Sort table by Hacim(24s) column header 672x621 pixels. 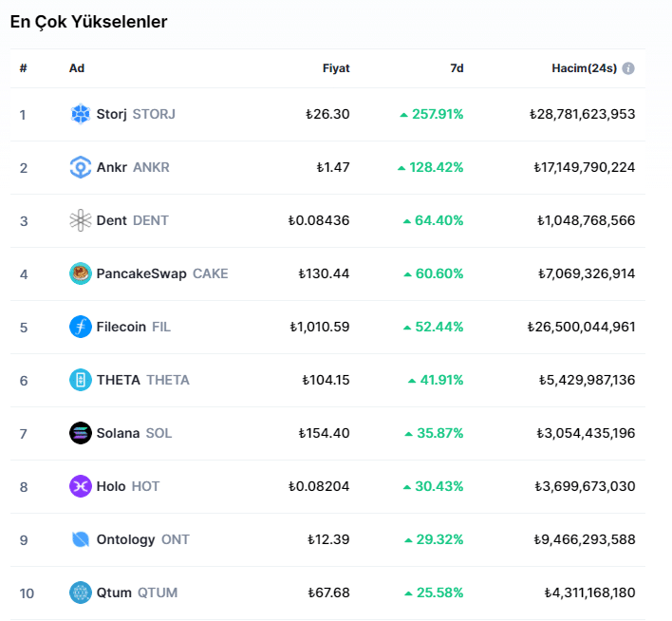[x=584, y=68]
